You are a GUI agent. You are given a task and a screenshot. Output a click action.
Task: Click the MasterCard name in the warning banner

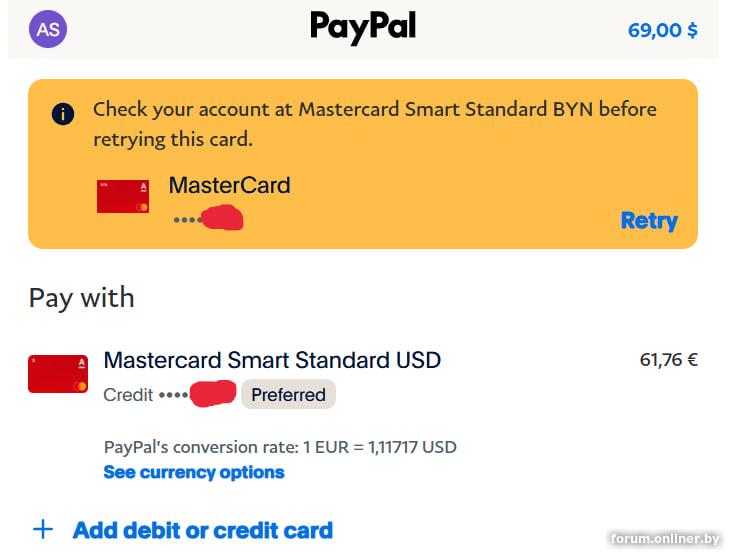(229, 185)
